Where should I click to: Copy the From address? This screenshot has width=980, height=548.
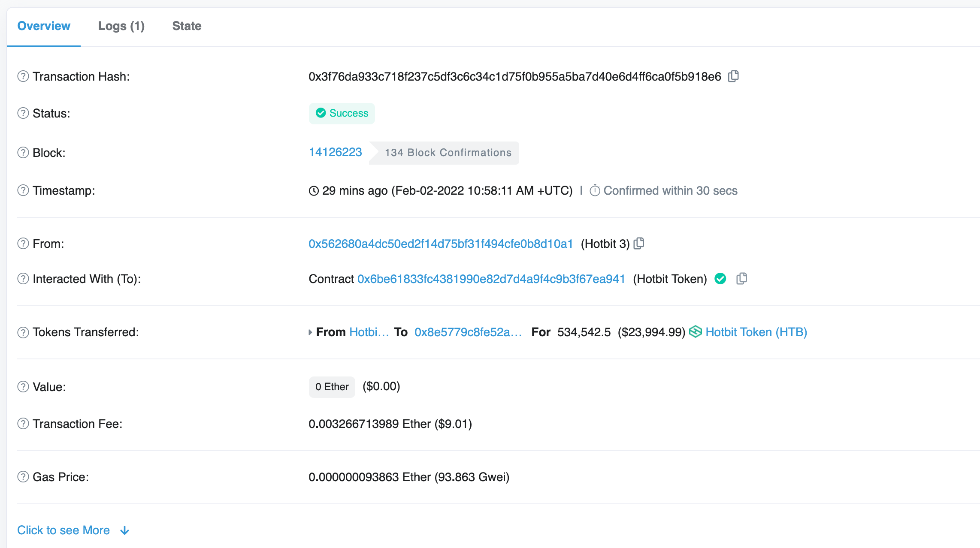[x=639, y=243]
